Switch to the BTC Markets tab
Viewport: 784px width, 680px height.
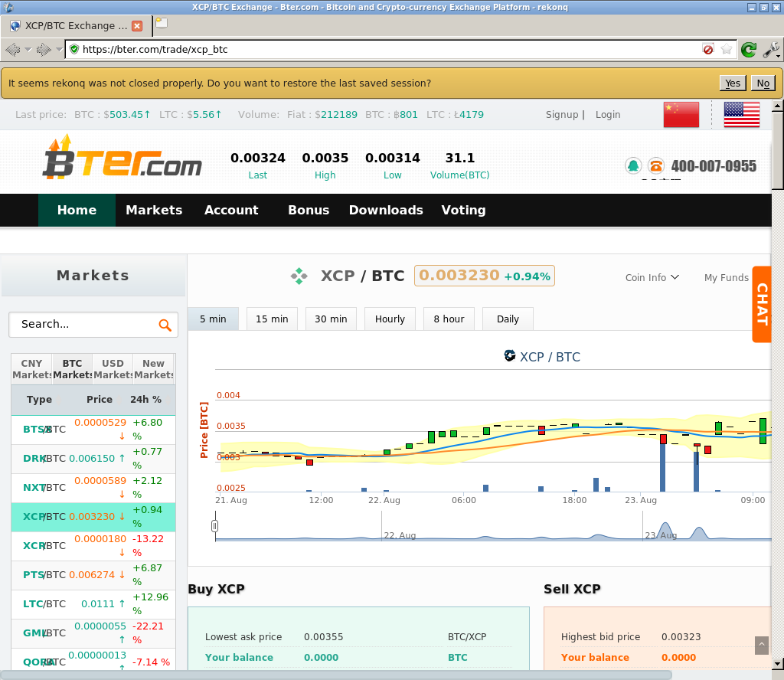click(73, 369)
